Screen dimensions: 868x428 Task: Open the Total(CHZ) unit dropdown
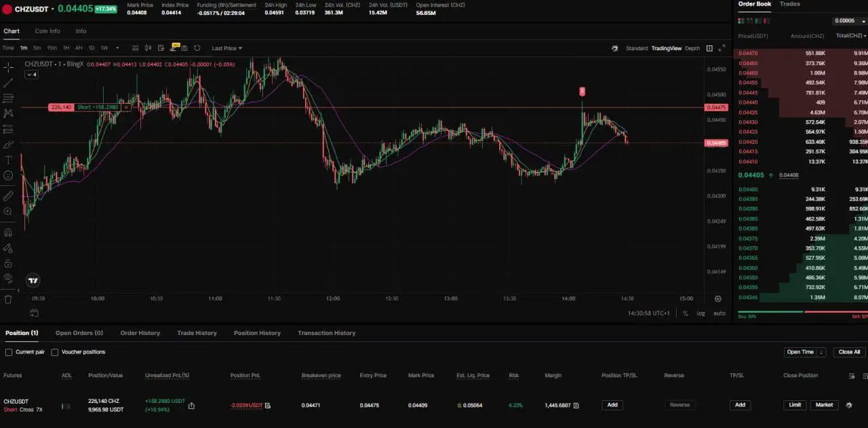tap(851, 35)
